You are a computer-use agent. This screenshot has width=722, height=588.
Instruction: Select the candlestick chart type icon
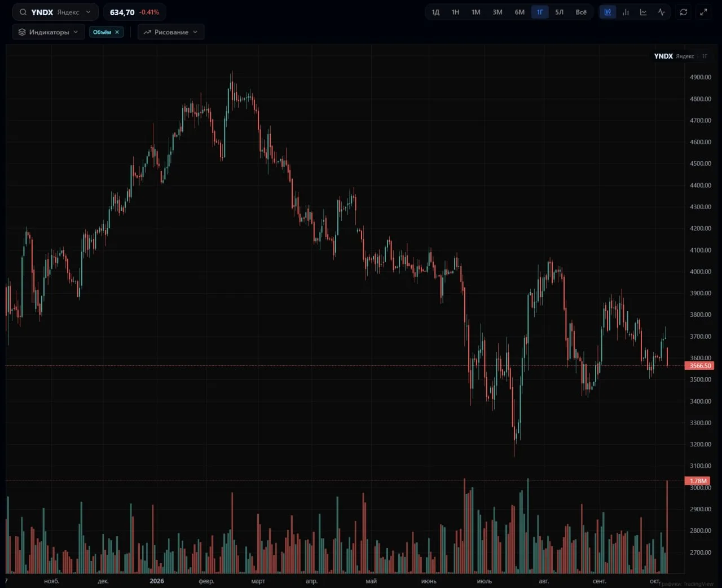[607, 12]
